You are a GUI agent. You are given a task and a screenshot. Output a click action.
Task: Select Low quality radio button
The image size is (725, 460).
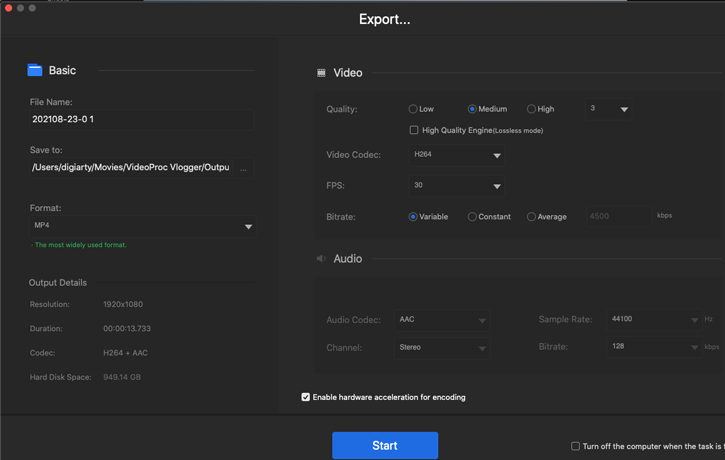(x=413, y=109)
